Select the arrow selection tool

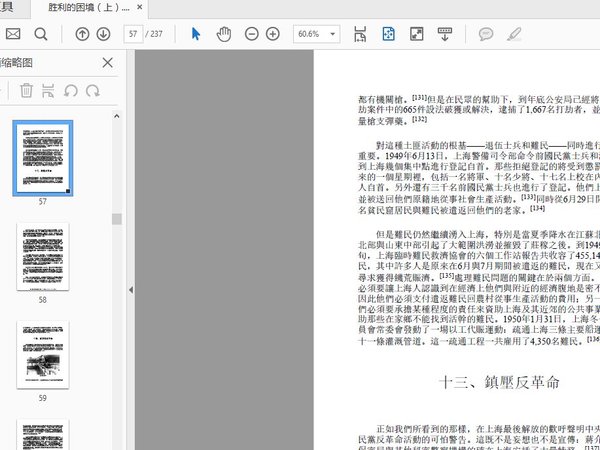click(x=196, y=34)
